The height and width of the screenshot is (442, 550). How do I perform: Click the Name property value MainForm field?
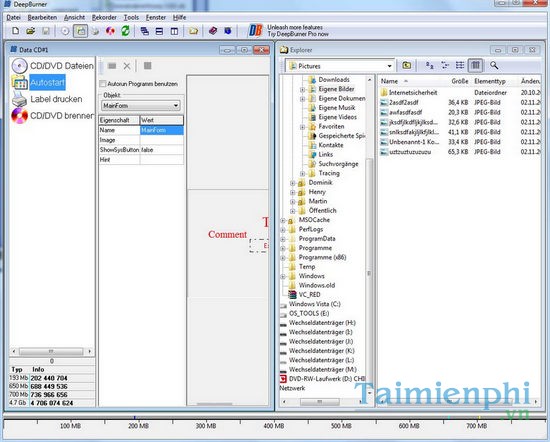(x=162, y=130)
